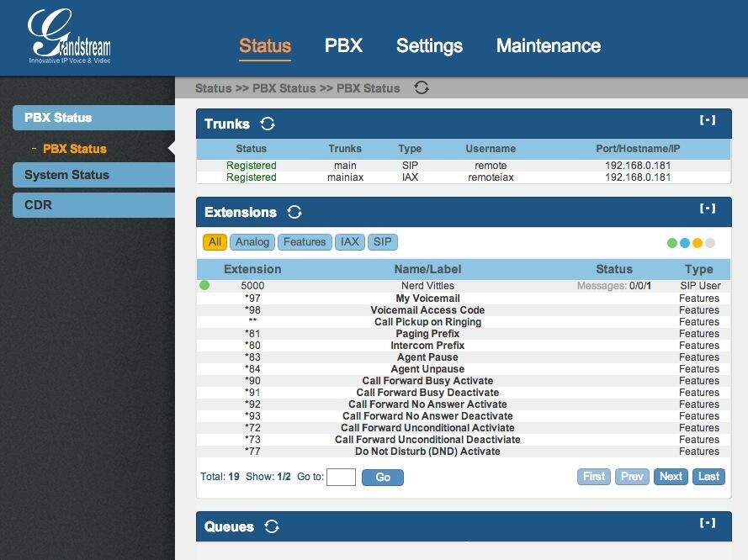The height and width of the screenshot is (560, 748).
Task: Click the blue status legend dot
Action: (685, 243)
